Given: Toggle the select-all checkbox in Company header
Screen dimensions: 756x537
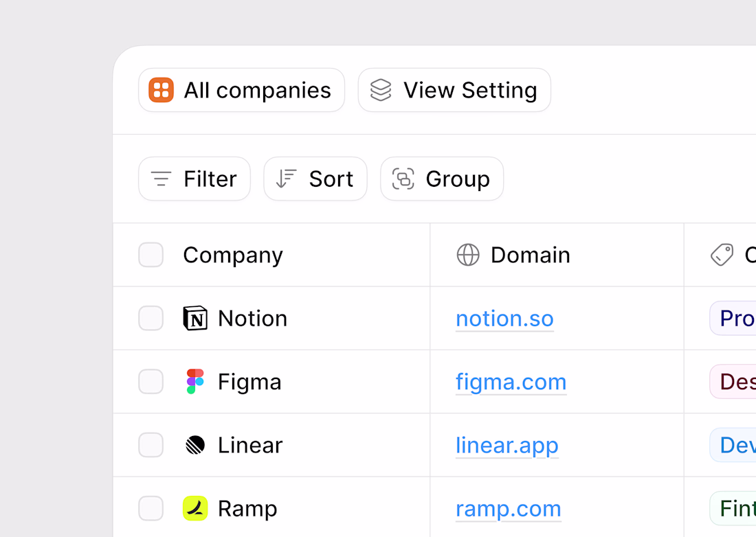Looking at the screenshot, I should 151,255.
